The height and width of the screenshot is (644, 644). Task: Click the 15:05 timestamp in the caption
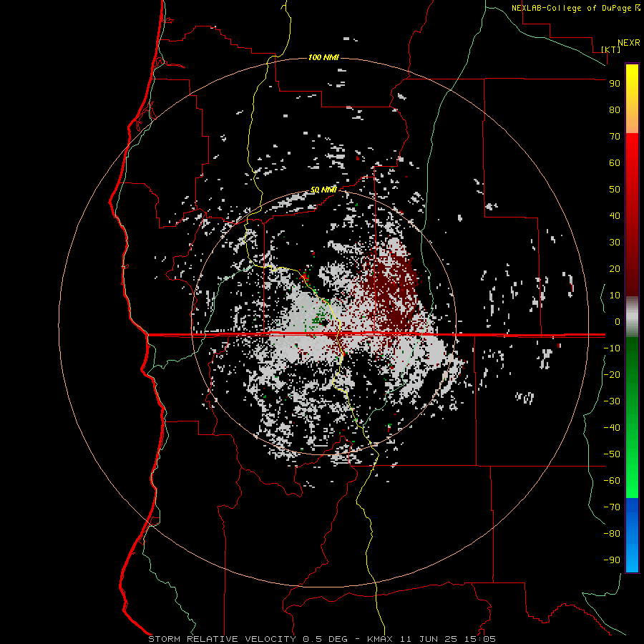pyautogui.click(x=480, y=639)
